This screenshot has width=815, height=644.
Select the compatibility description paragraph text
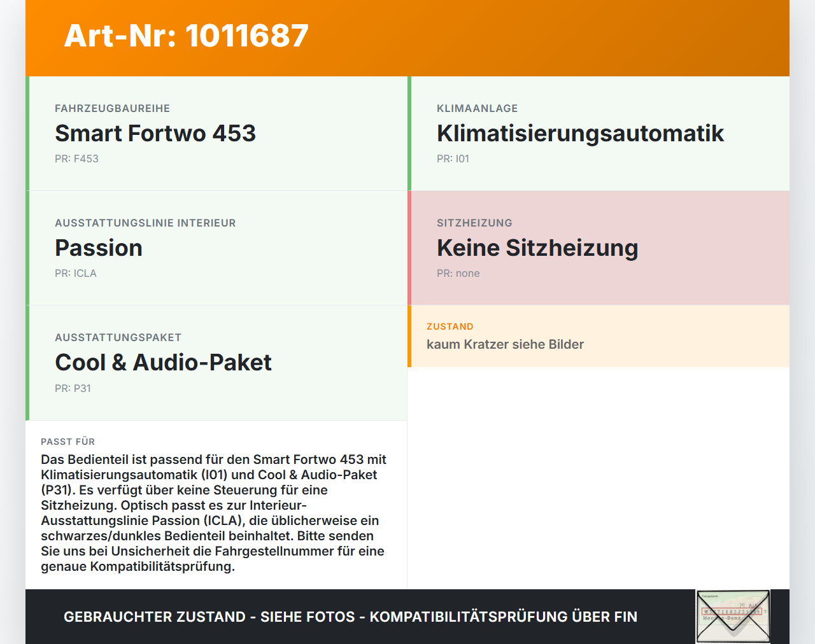click(x=213, y=512)
